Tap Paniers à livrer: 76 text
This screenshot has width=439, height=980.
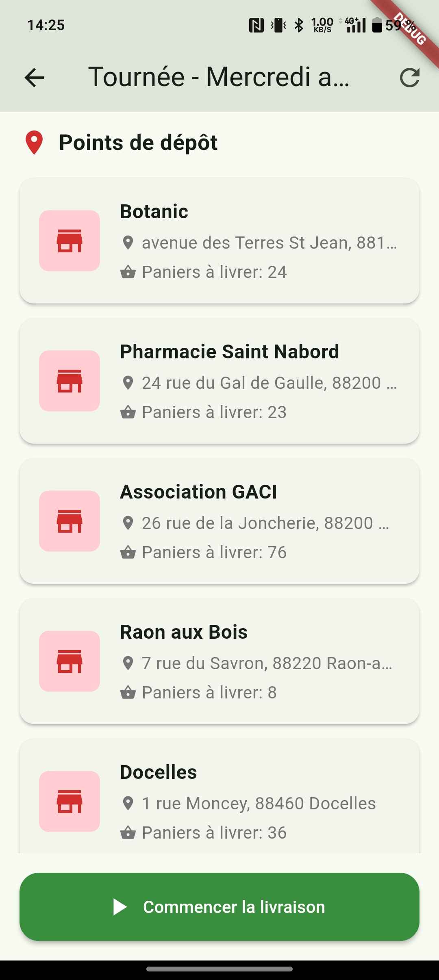(x=214, y=552)
